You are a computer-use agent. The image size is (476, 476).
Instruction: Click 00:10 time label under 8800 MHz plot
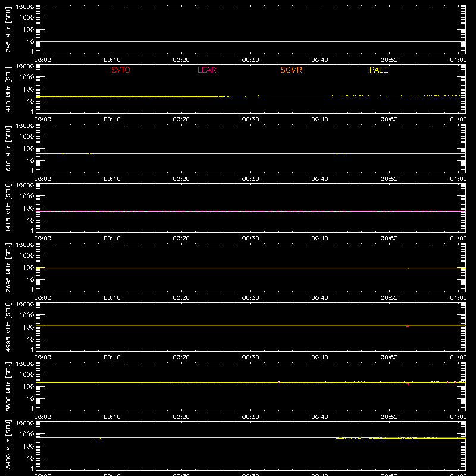[x=112, y=417]
